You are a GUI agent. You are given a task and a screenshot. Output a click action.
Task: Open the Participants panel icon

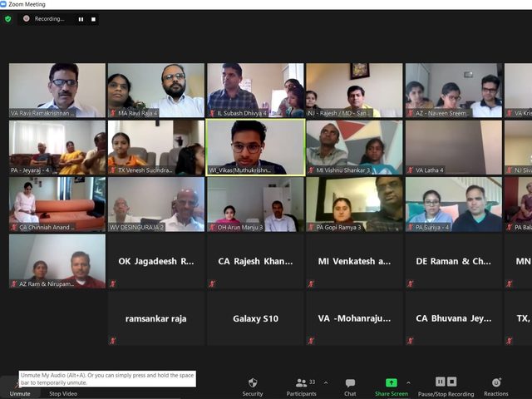pyautogui.click(x=301, y=383)
